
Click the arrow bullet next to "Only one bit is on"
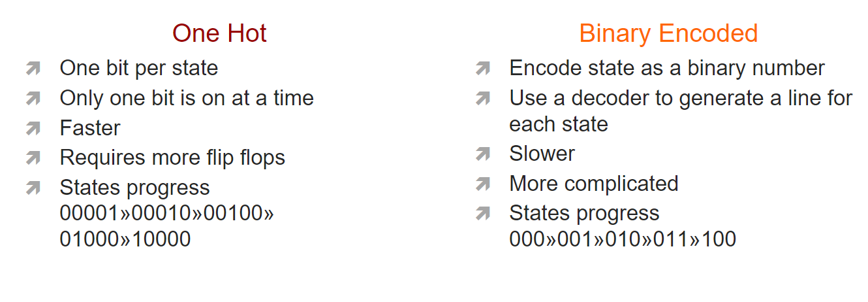click(33, 98)
